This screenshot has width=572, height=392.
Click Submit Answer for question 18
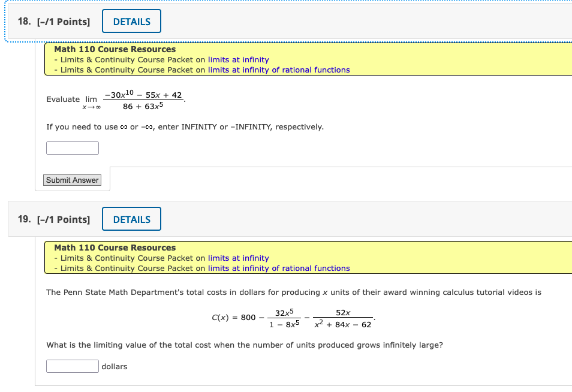[72, 180]
